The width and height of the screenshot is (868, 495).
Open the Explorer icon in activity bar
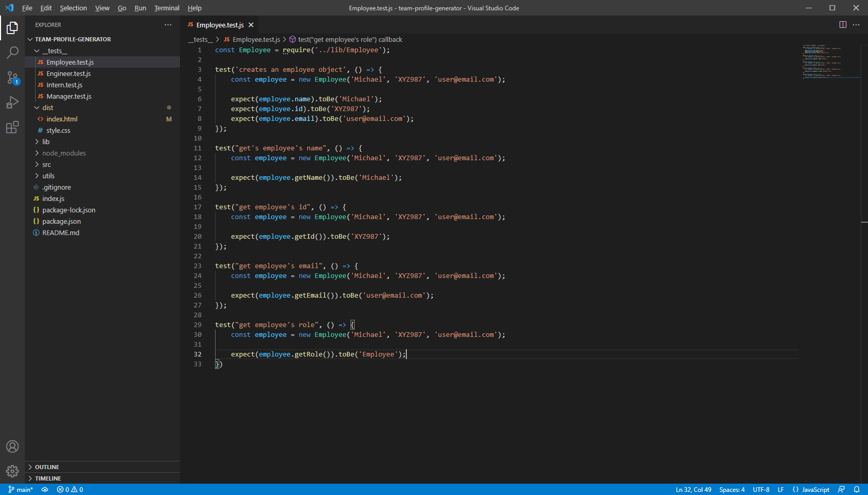pos(12,28)
